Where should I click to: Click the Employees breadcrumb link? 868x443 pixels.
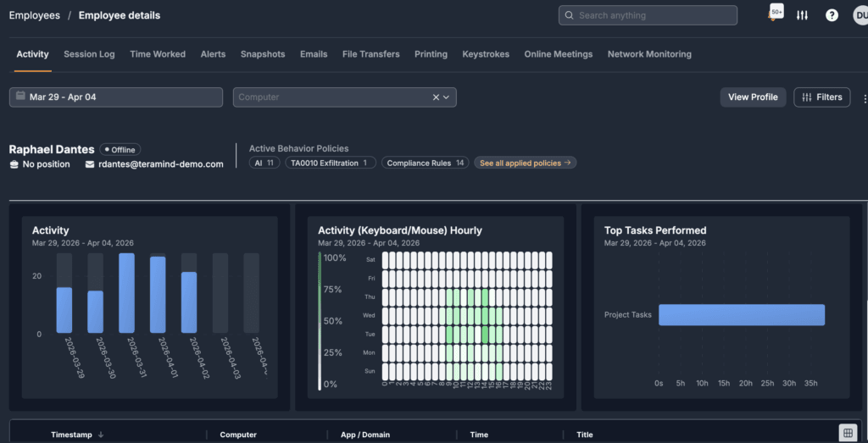34,15
